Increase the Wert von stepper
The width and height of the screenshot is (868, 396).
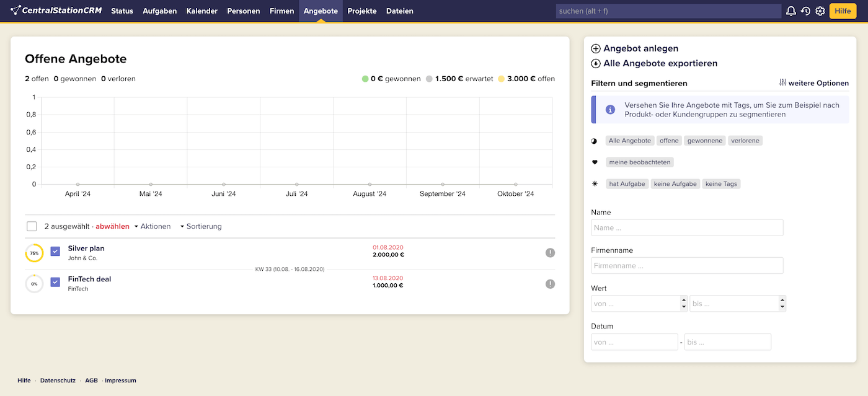tap(684, 300)
